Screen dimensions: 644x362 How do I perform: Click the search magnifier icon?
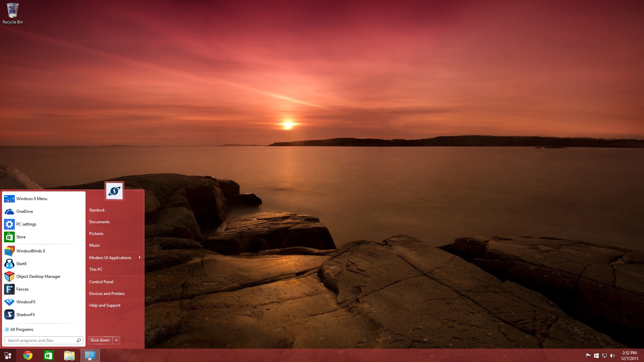79,340
